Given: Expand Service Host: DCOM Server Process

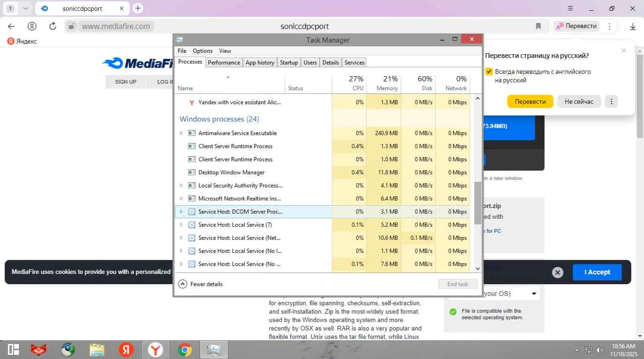Looking at the screenshot, I should pyautogui.click(x=181, y=212).
